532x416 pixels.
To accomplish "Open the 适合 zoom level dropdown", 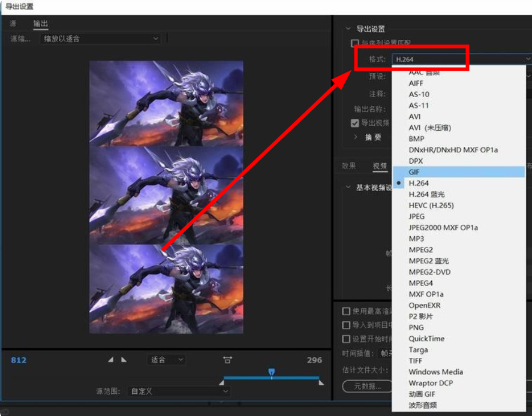I will (167, 360).
